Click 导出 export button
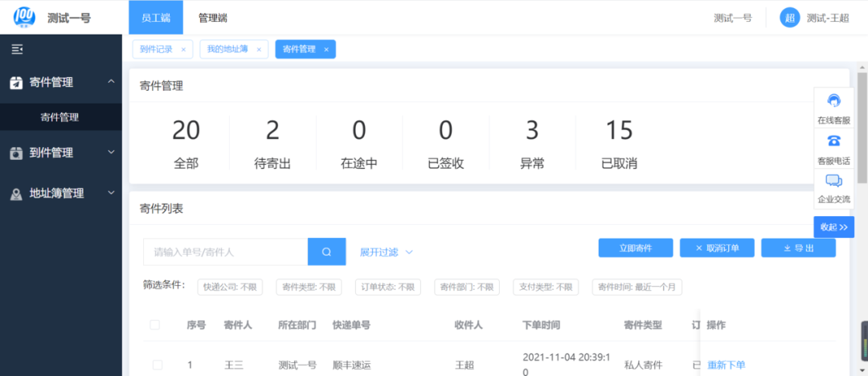Image resolution: width=868 pixels, height=376 pixels. pyautogui.click(x=798, y=248)
